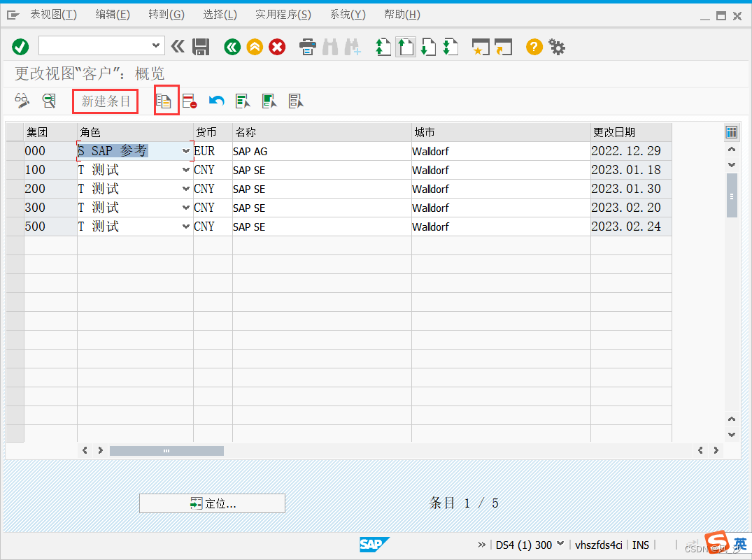Go to Last Page icon

pyautogui.click(x=451, y=47)
